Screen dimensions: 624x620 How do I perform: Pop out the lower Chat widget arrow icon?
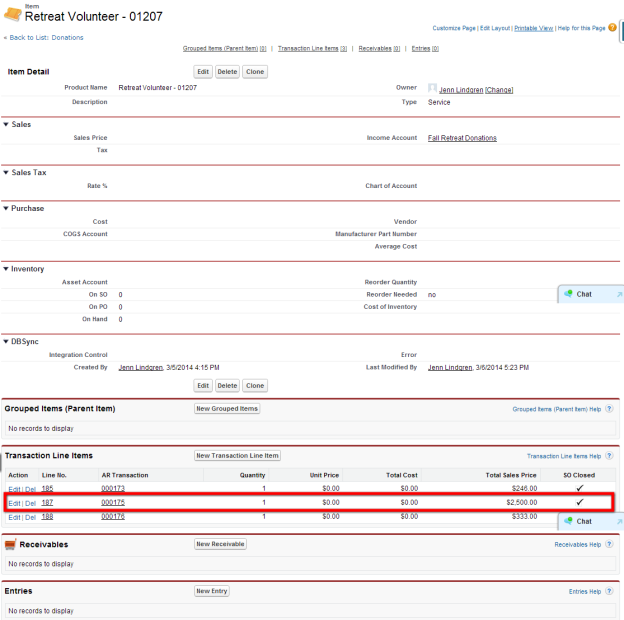[x=618, y=522]
